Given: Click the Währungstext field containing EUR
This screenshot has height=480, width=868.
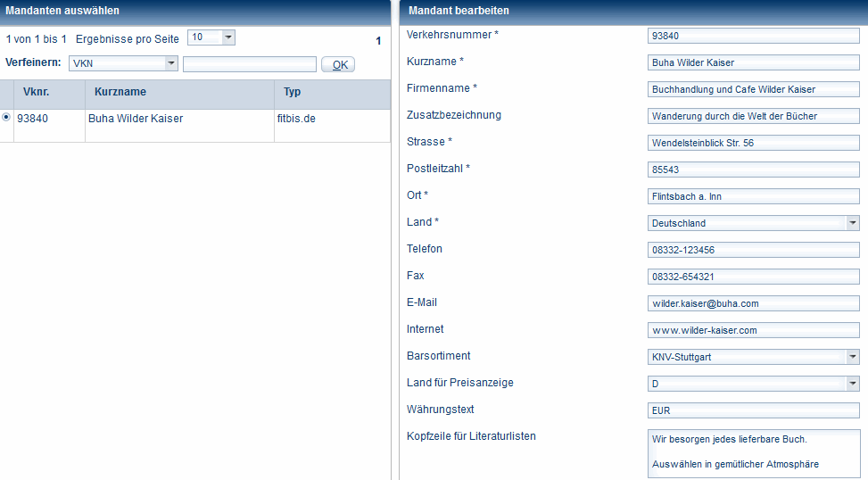Looking at the screenshot, I should tap(753, 410).
